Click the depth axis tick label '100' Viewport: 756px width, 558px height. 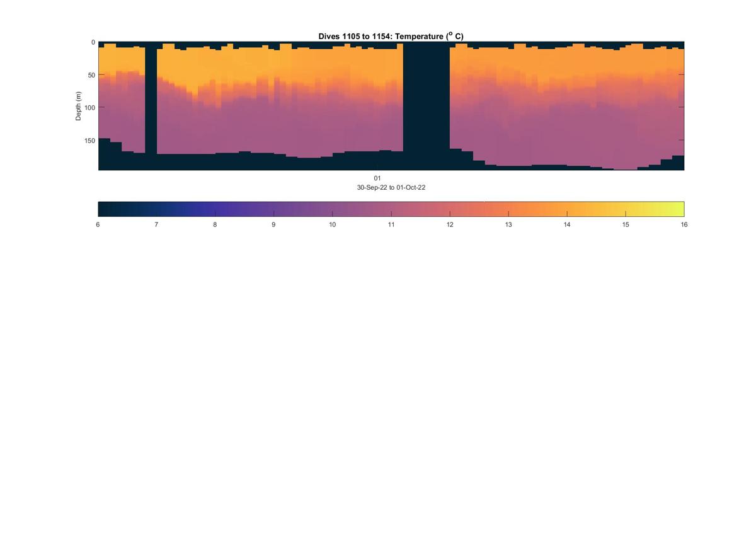coord(89,107)
